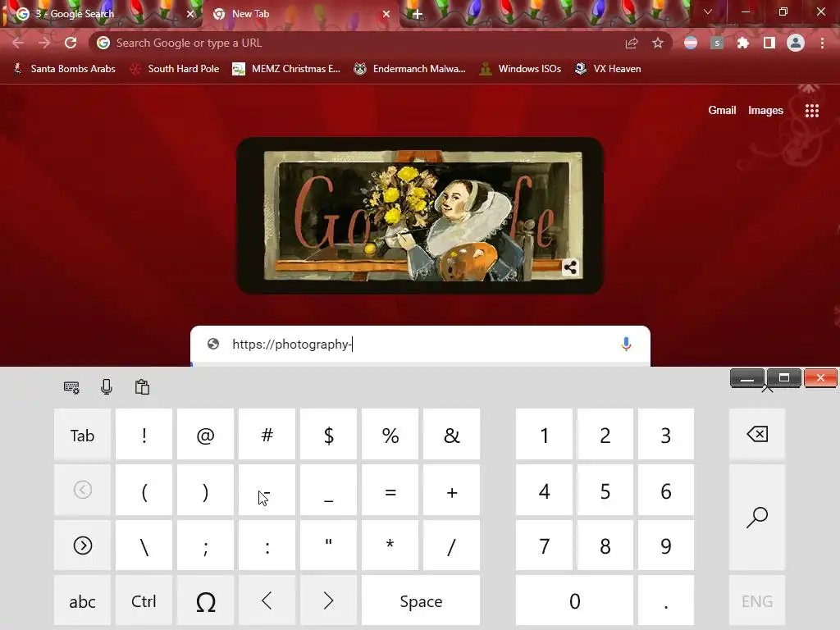
Task: Move cursor right with arrow key
Action: point(328,601)
